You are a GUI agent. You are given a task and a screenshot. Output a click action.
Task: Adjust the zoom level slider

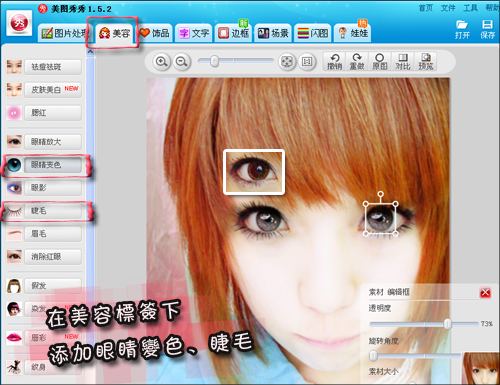[215, 61]
